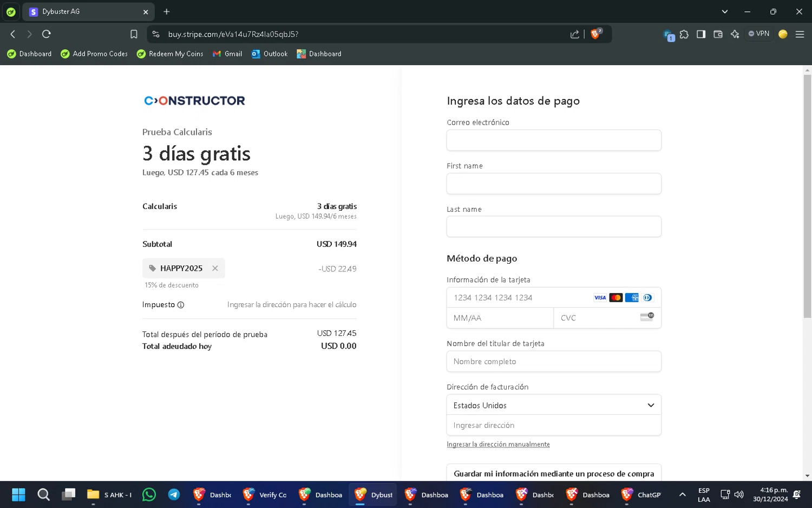Open the Estados Unidos country dropdown
Screen dimensions: 812x508
554,405
